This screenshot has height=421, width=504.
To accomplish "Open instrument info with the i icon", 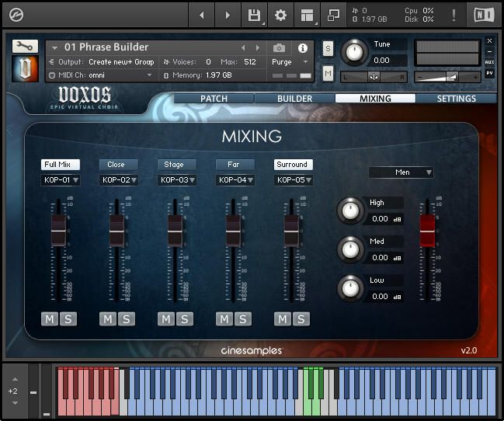I will [302, 48].
